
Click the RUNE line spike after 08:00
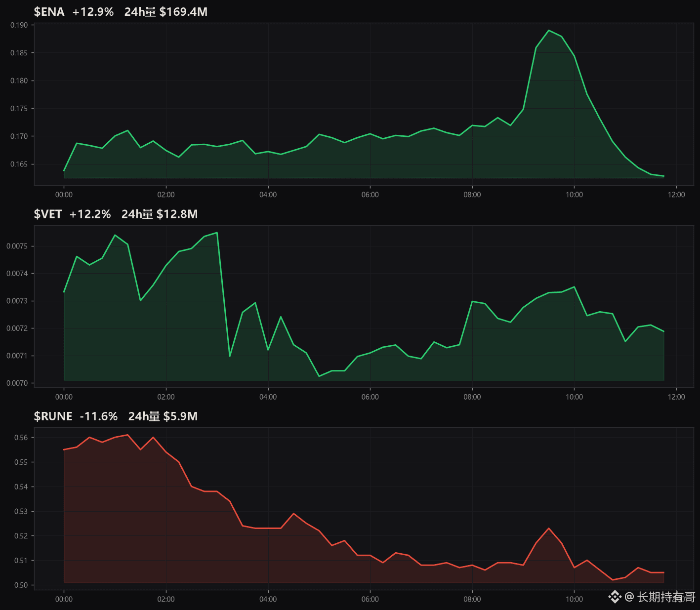coord(549,529)
